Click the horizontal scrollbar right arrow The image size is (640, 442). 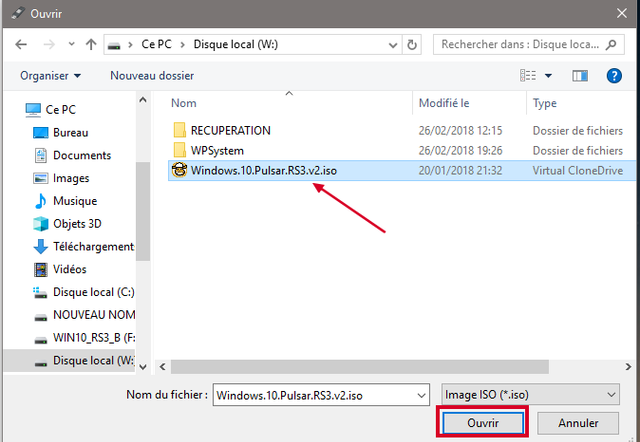pyautogui.click(x=628, y=366)
